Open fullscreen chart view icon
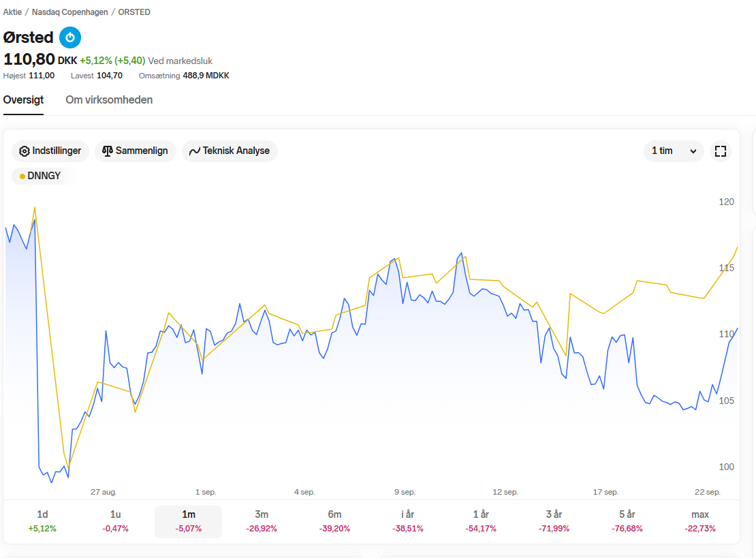Screen dimensions: 756x558 click(x=721, y=151)
